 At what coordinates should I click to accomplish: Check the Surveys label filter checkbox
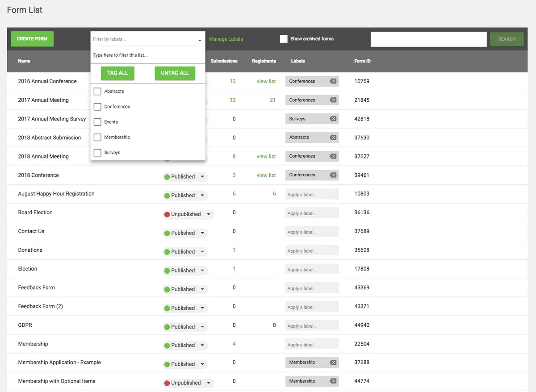pos(97,153)
